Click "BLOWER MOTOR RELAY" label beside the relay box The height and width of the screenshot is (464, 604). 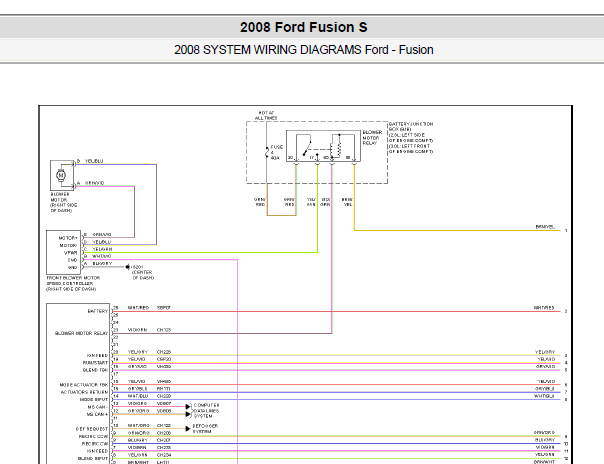pos(372,137)
